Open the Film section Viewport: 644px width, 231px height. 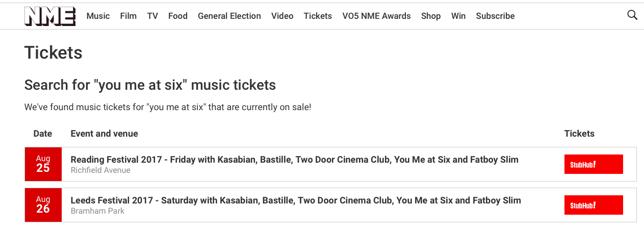point(128,16)
